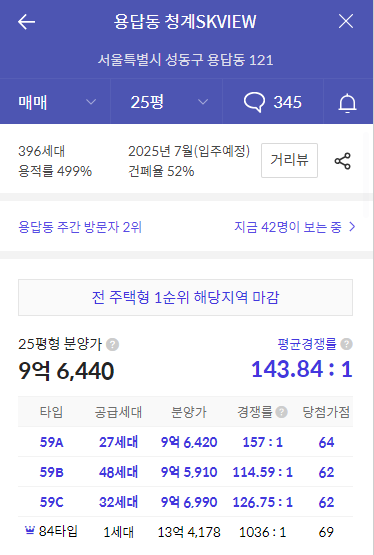Select the 59B type row
374x555 pixels.
[x=185, y=472]
